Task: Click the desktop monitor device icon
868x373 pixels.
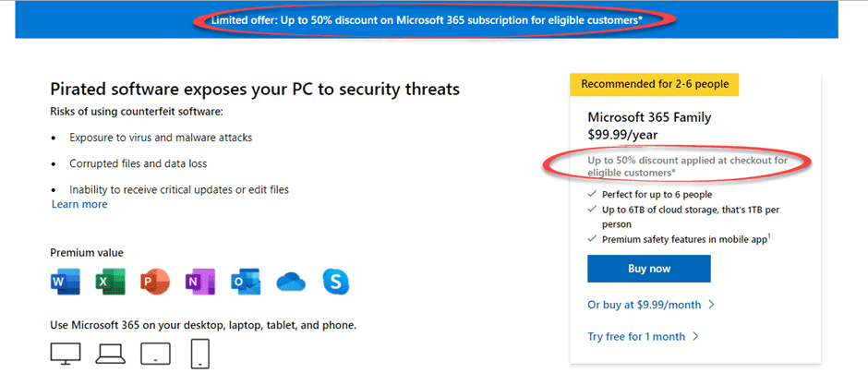Action: (67, 353)
